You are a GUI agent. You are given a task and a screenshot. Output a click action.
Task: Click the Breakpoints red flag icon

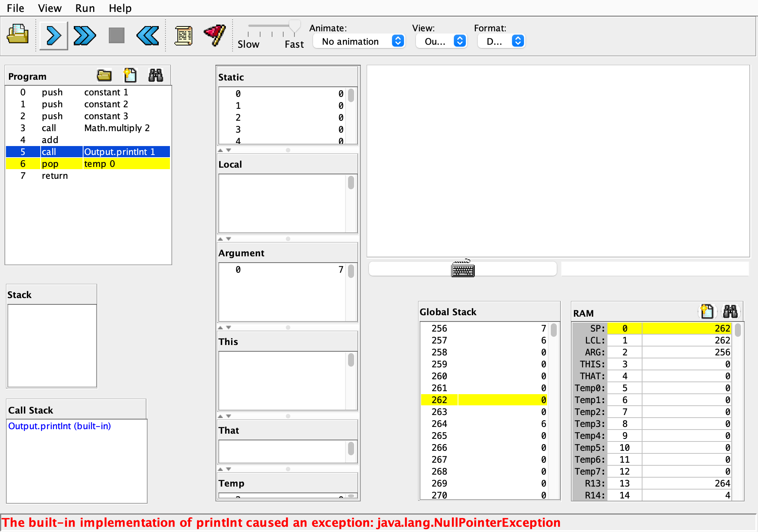coord(215,35)
